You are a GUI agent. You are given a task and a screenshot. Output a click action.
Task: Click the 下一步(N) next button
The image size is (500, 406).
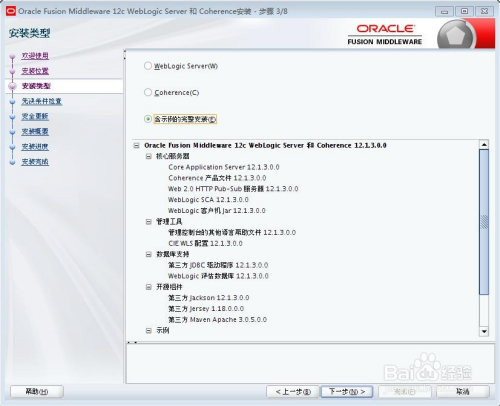(347, 392)
